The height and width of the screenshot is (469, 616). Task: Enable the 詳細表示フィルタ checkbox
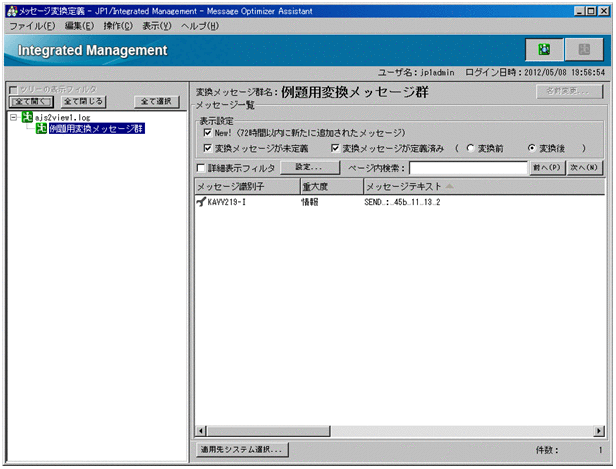pos(201,168)
